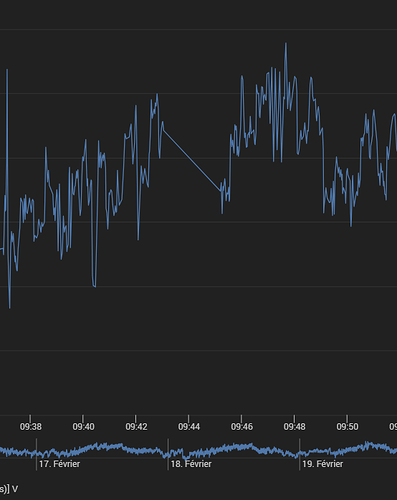The width and height of the screenshot is (397, 500).
Task: Click the straight data-gap segment around 09:44
Action: click(x=192, y=160)
